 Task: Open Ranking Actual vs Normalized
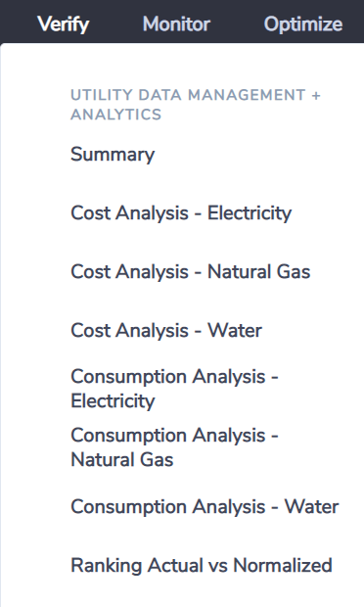click(202, 565)
